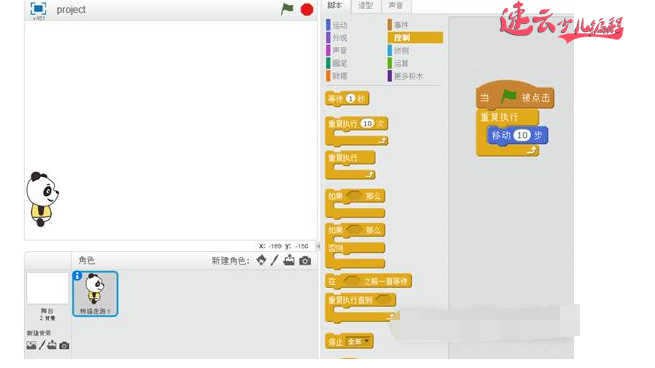Toggle full screen stage mode icon
Screen dimensions: 655x368
coord(38,8)
